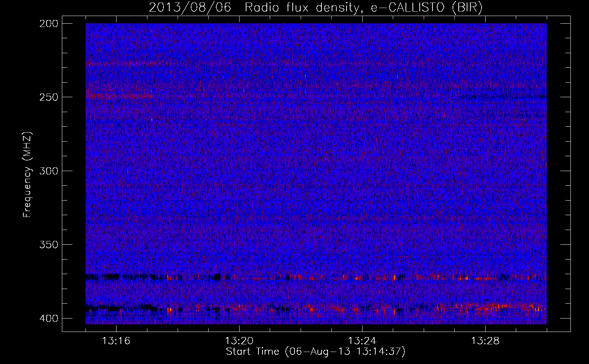The height and width of the screenshot is (364, 589).
Task: Click the 13:20 time tick label
Action: click(239, 341)
